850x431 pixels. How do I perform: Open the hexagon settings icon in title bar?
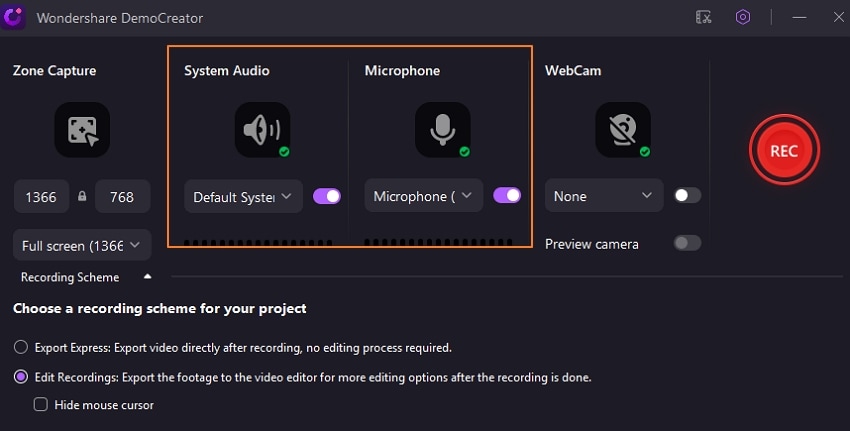coord(742,17)
